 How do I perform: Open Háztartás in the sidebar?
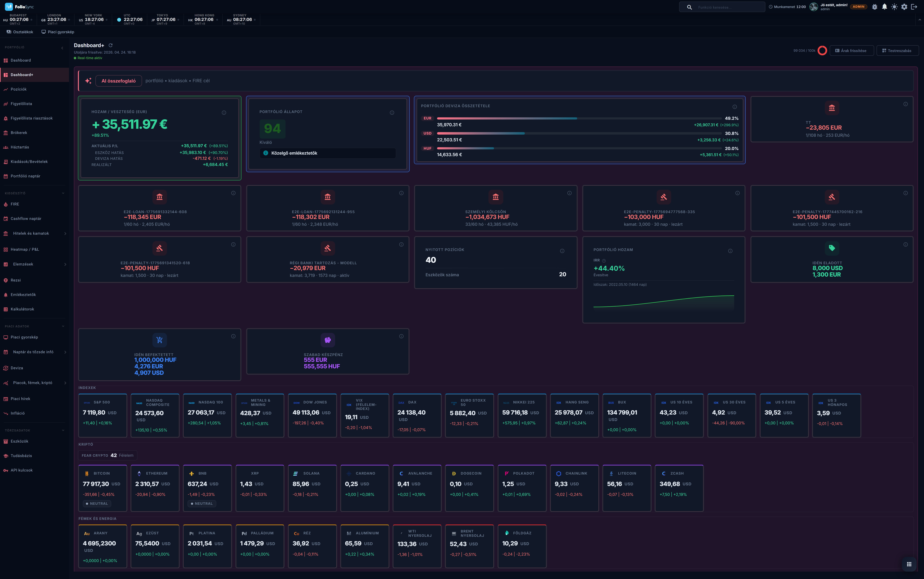[34, 147]
